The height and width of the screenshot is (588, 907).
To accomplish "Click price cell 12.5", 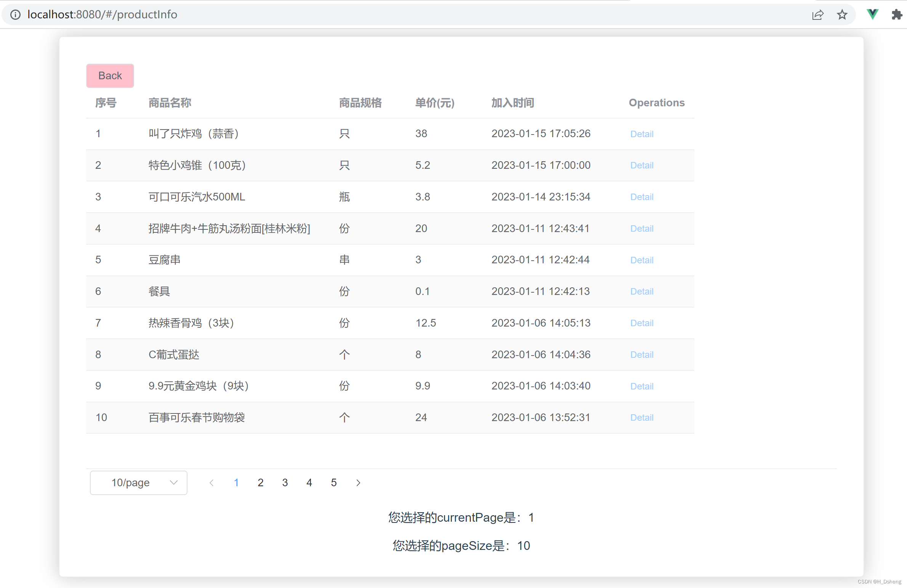I will click(426, 323).
